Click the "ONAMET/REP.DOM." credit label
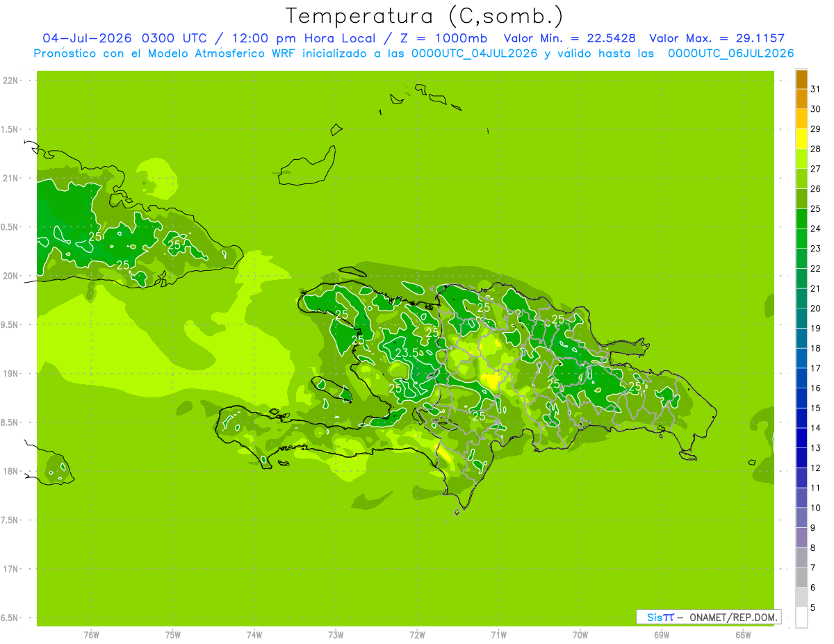The image size is (834, 644). pyautogui.click(x=732, y=617)
